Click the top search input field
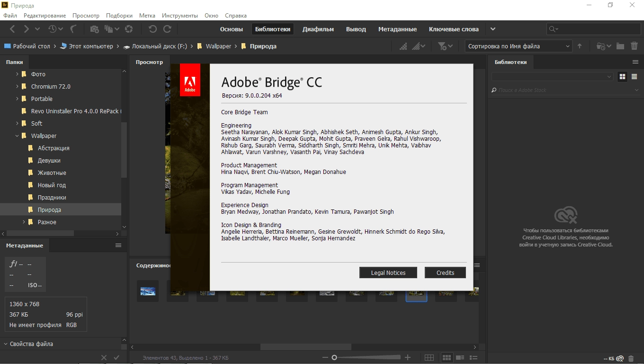This screenshot has height=364, width=644. (594, 29)
